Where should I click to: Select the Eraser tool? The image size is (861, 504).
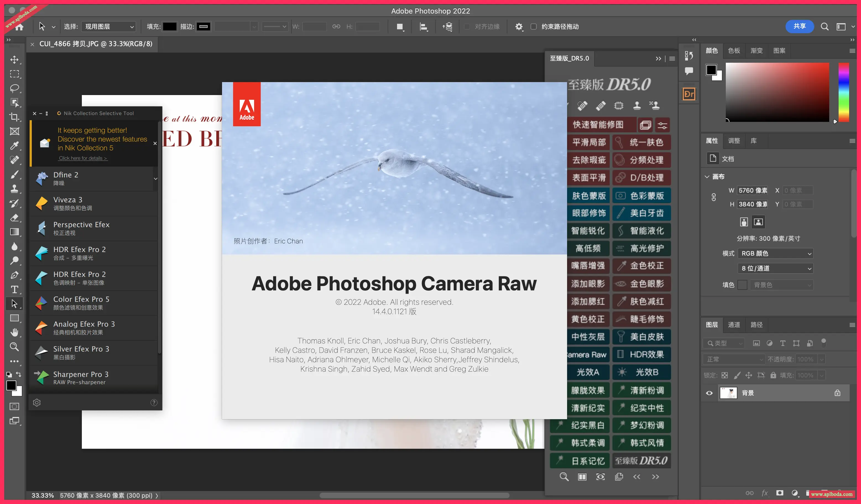click(x=14, y=217)
